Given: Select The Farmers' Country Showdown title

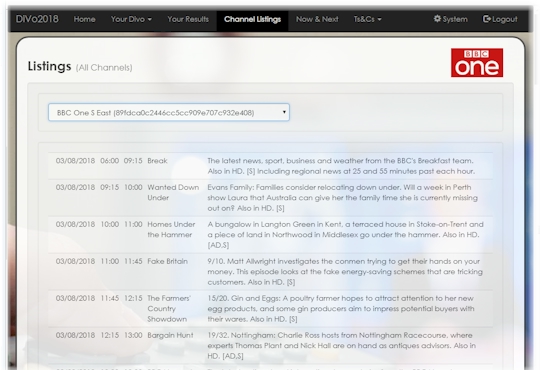Looking at the screenshot, I should pos(169,309).
